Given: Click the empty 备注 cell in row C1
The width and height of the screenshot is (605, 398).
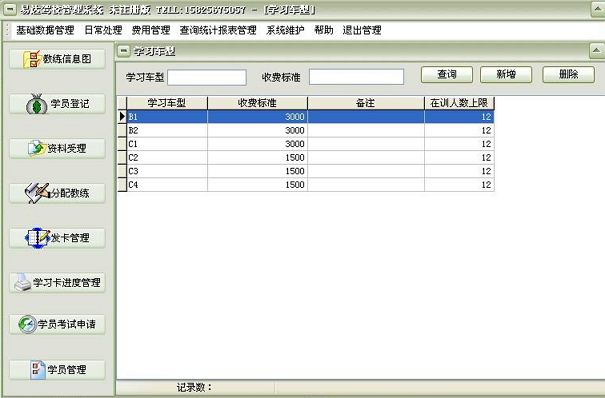Looking at the screenshot, I should tap(366, 144).
